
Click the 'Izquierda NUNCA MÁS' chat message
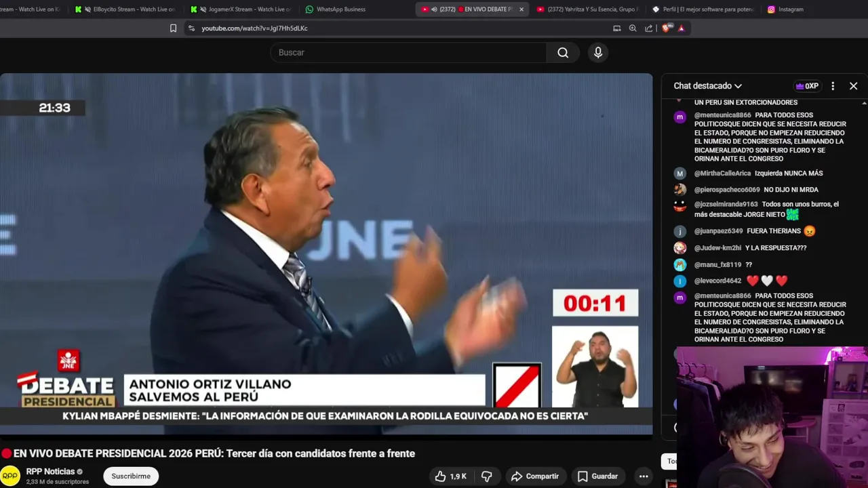(789, 174)
